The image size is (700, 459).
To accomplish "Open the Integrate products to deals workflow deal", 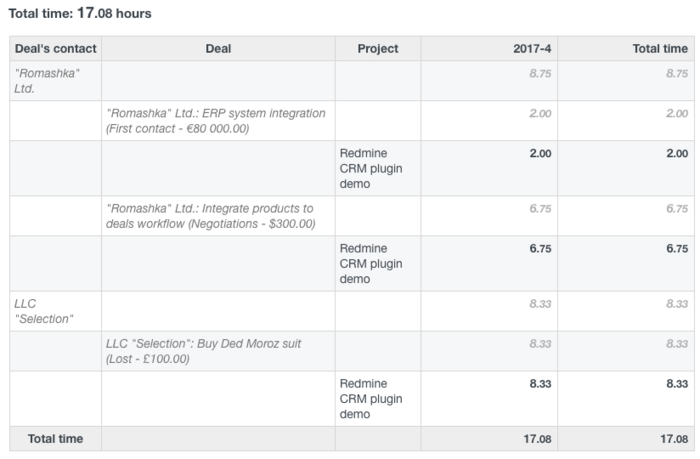I will pos(210,216).
